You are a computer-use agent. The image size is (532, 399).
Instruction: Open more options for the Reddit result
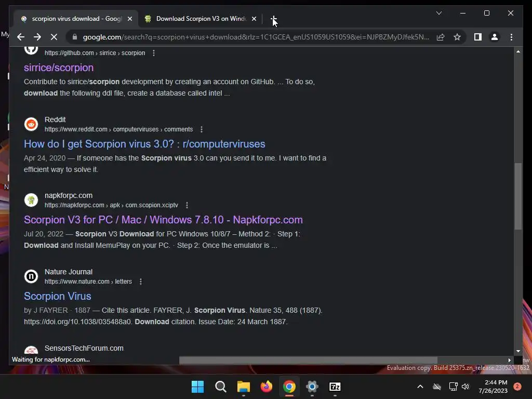coord(202,129)
